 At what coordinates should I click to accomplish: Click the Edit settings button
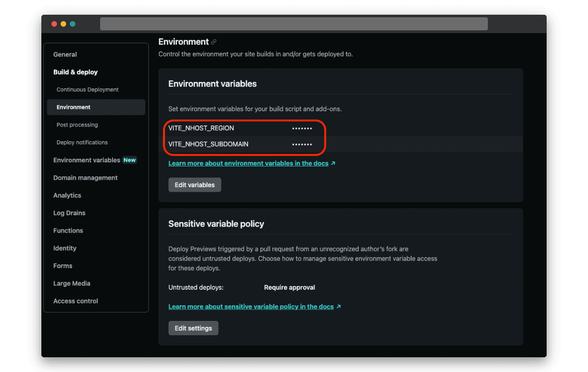(x=193, y=328)
